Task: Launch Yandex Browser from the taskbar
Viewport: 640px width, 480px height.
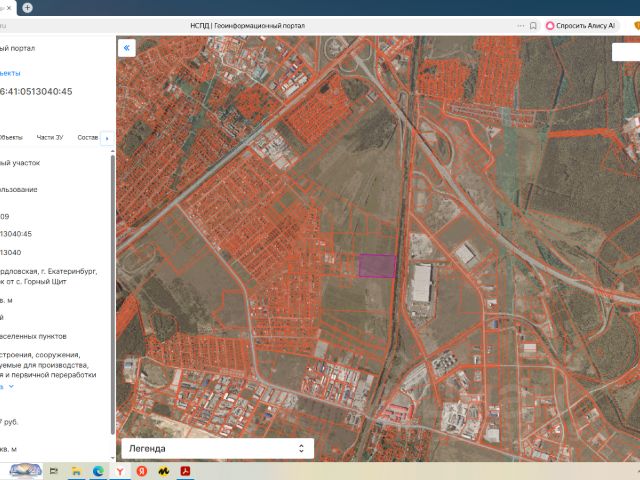Action: [120, 470]
